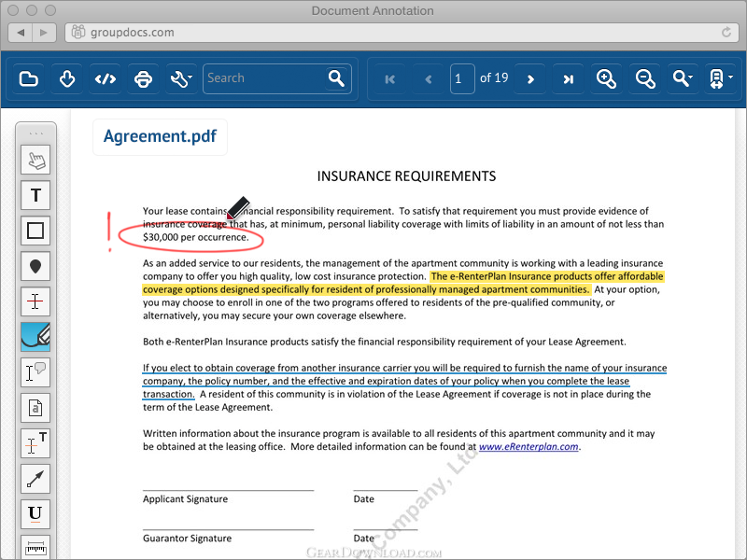Expand the page scroll mode dropdown
The width and height of the screenshot is (747, 560).
720,78
